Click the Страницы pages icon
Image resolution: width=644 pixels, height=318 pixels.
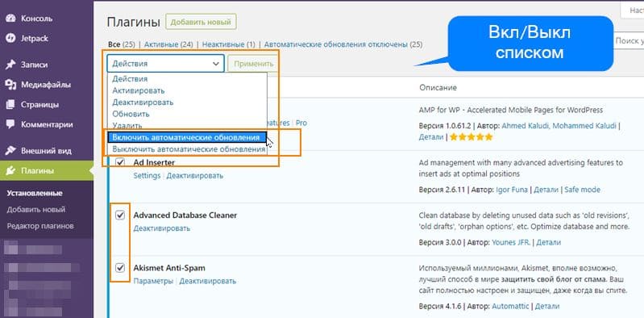[10, 104]
